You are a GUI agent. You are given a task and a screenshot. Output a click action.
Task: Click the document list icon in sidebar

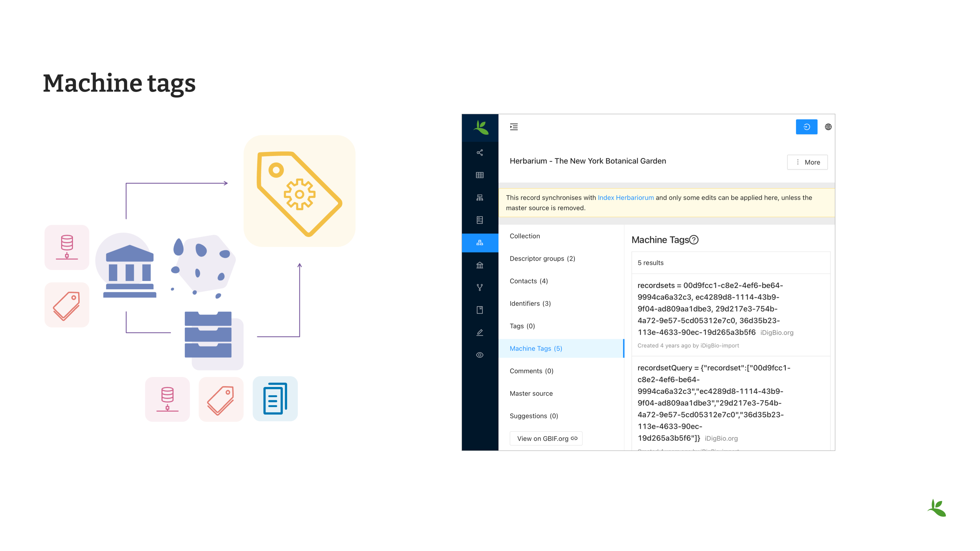480,220
